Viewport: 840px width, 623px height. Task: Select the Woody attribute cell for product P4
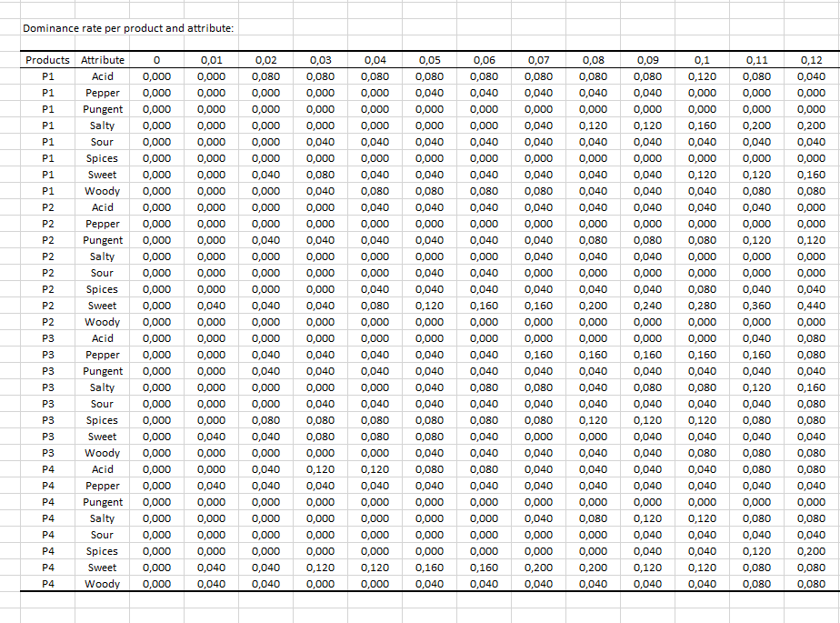pos(103,584)
